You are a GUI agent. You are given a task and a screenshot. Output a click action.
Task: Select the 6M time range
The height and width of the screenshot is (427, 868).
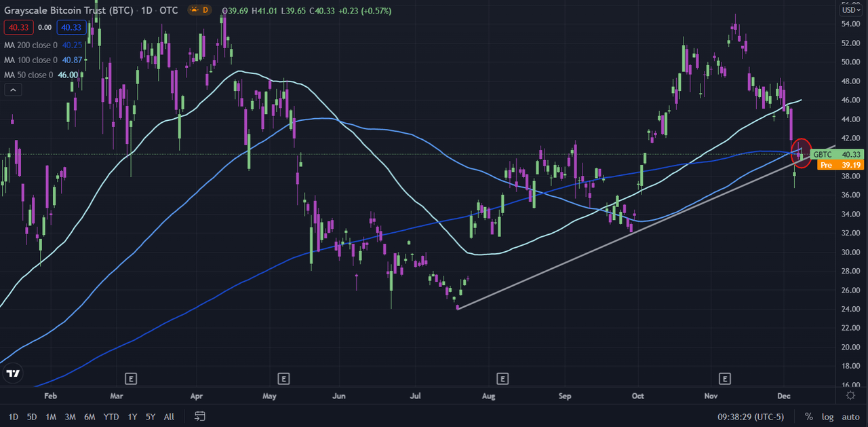(90, 416)
